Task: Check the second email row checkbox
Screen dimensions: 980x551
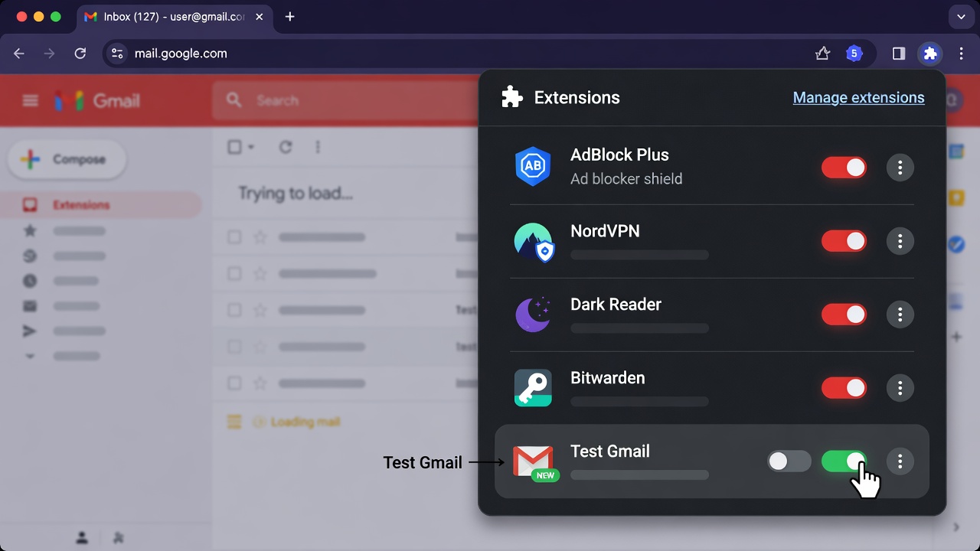Action: click(x=234, y=273)
